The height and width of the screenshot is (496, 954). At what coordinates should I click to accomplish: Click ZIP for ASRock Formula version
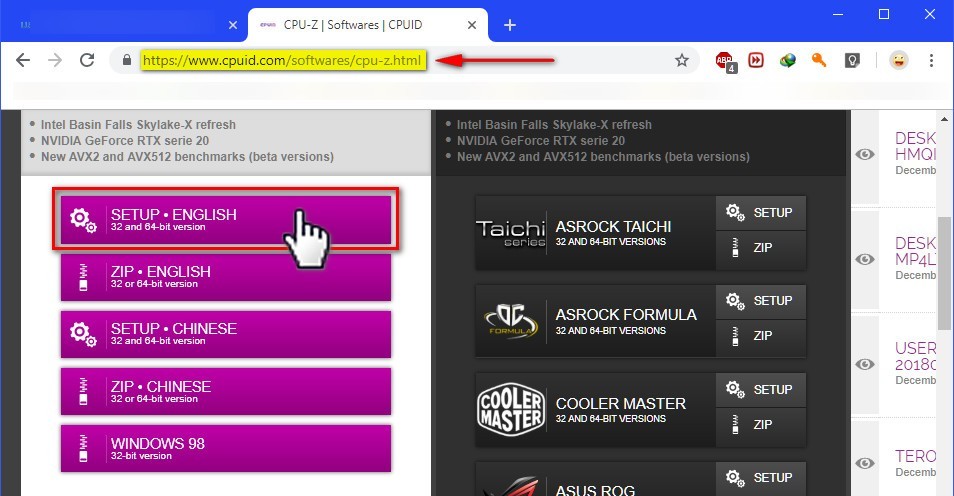tap(761, 336)
